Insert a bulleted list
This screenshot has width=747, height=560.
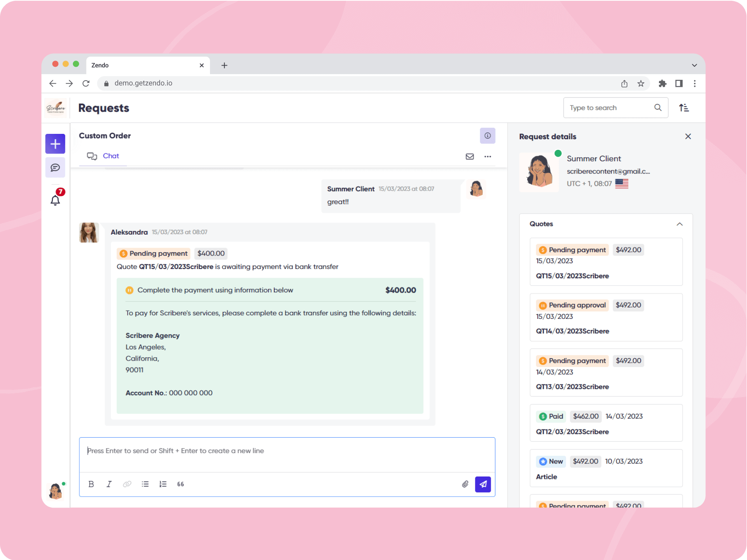(x=145, y=484)
